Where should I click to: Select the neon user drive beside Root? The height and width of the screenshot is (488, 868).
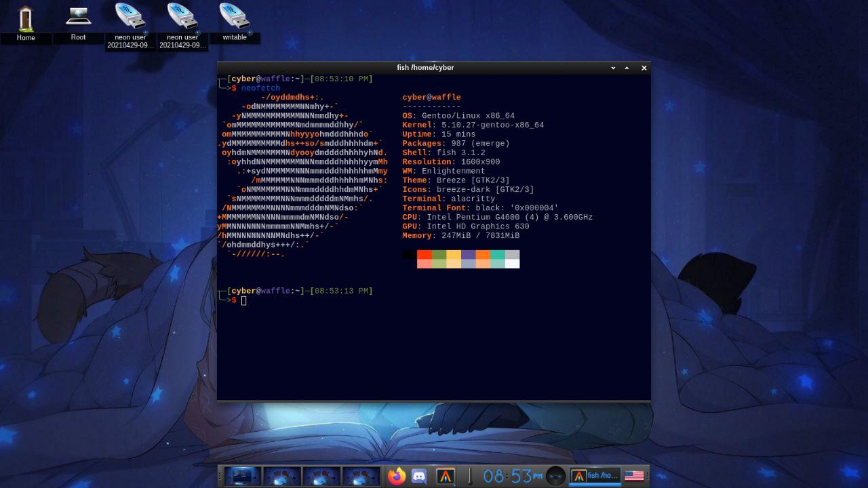coord(130,26)
